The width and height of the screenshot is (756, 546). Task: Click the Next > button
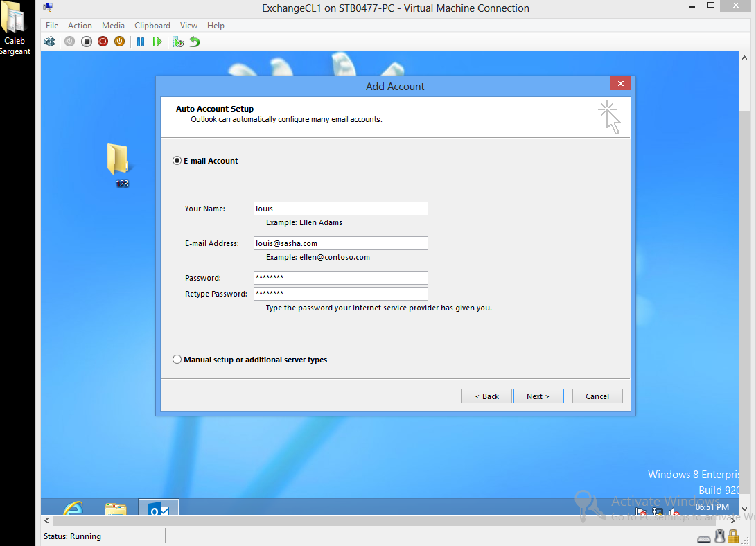tap(538, 396)
